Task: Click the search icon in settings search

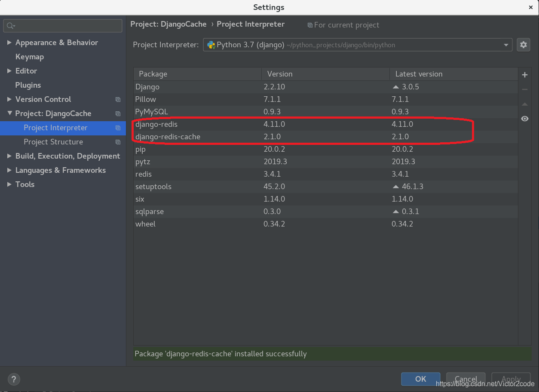Action: [11, 26]
